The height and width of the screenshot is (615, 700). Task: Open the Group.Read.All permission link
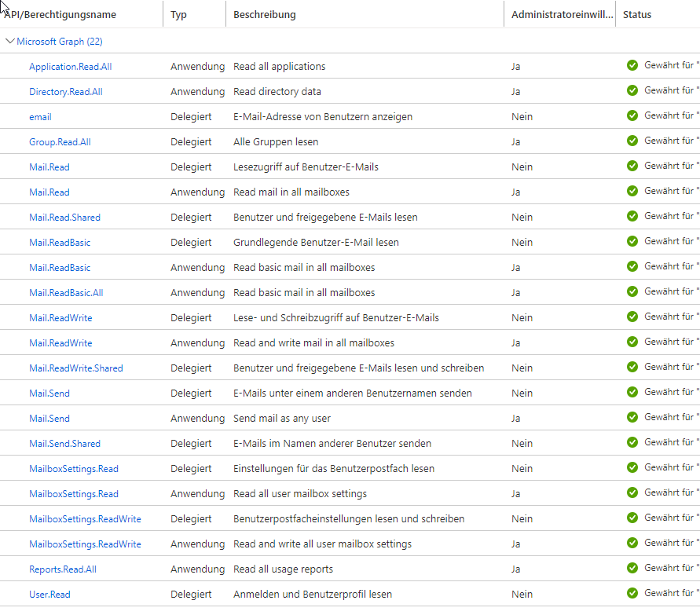(x=60, y=142)
